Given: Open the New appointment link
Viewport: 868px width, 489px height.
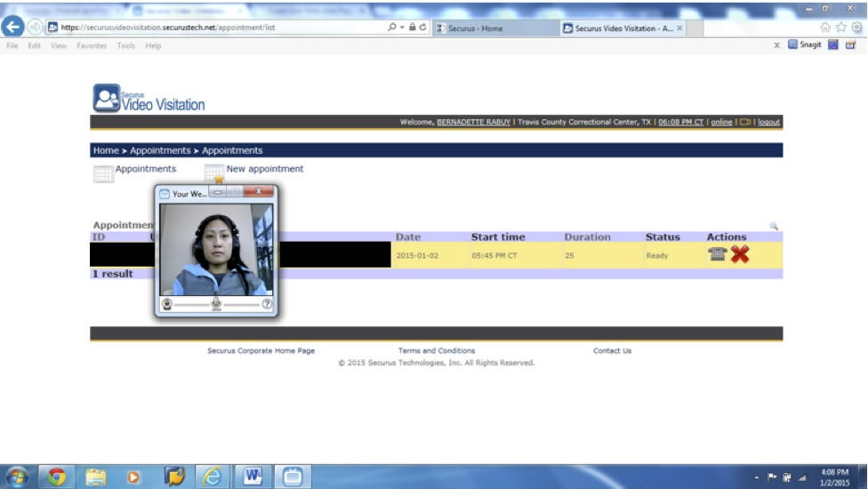Looking at the screenshot, I should 265,169.
